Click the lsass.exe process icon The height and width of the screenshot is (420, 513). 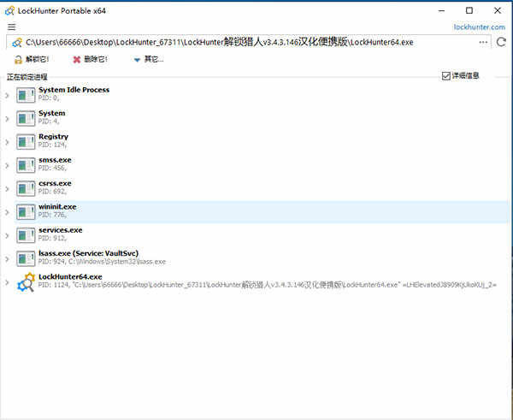[x=26, y=259]
